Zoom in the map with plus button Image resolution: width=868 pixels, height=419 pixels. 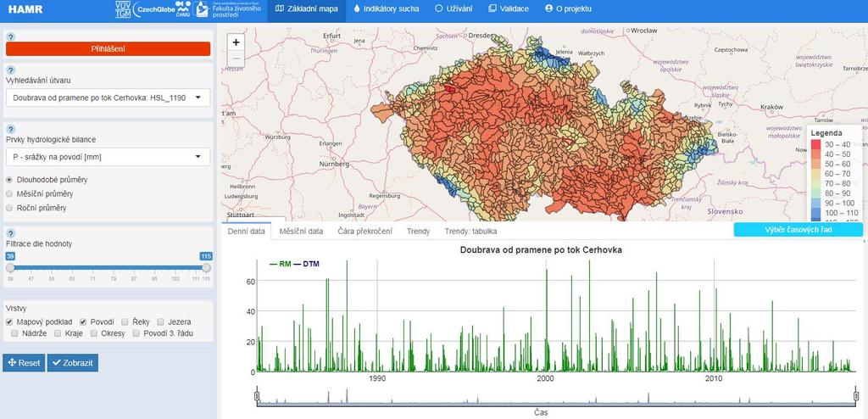[236, 42]
